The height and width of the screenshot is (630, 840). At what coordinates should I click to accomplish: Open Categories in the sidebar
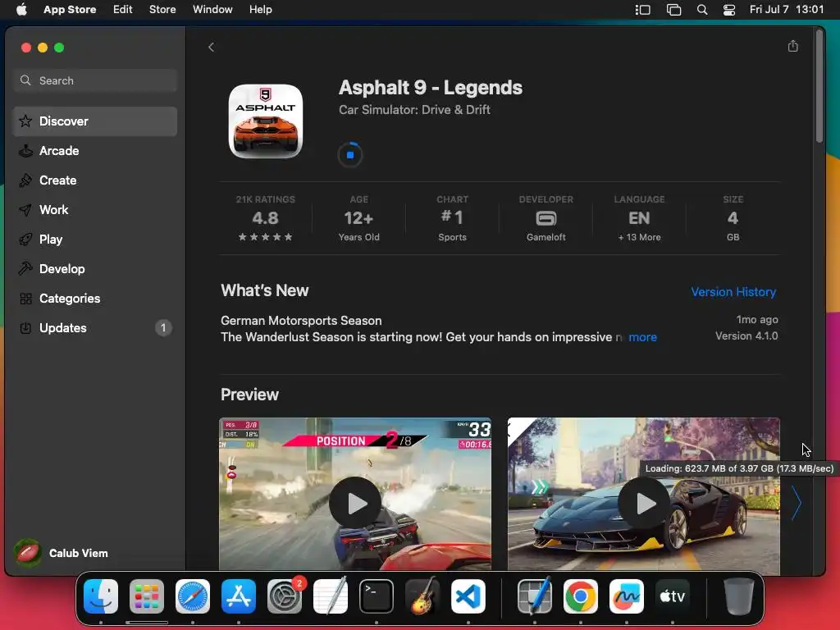pyautogui.click(x=95, y=298)
